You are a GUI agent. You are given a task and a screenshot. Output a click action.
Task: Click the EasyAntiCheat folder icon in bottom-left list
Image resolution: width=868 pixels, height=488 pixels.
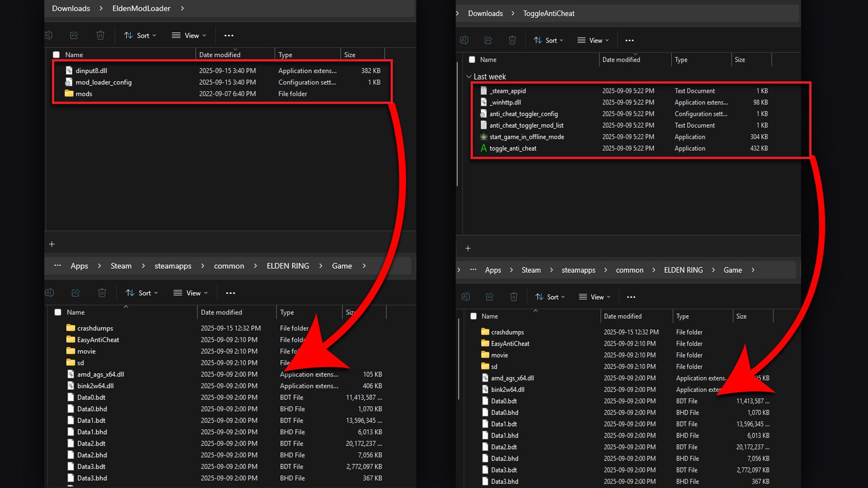click(71, 340)
